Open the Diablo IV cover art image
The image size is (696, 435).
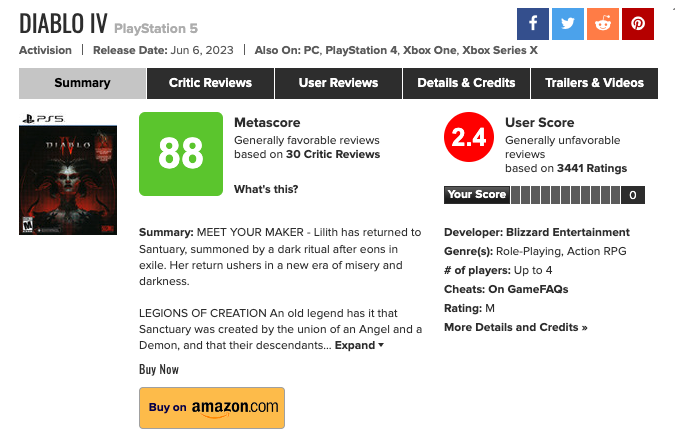click(x=68, y=180)
